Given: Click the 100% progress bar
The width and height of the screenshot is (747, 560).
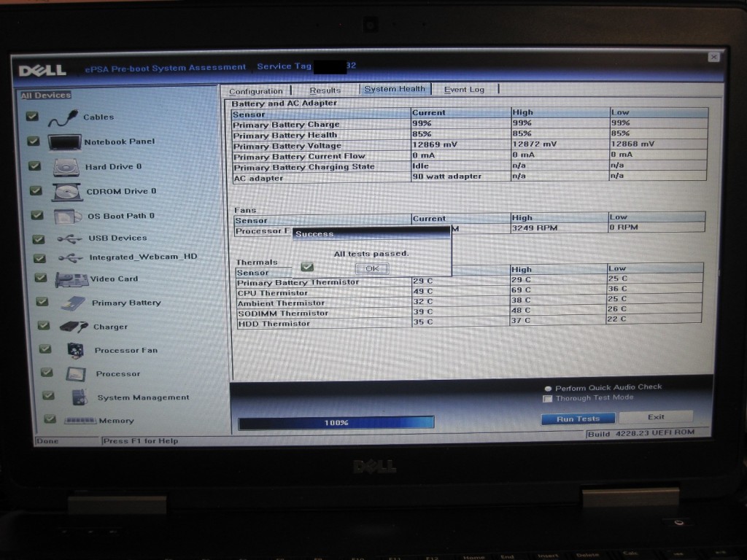Looking at the screenshot, I should click(336, 422).
